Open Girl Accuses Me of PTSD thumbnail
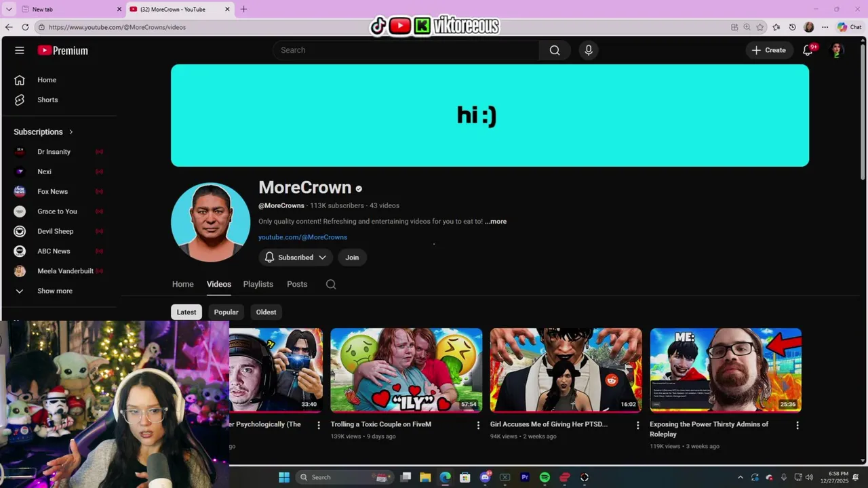 566,370
